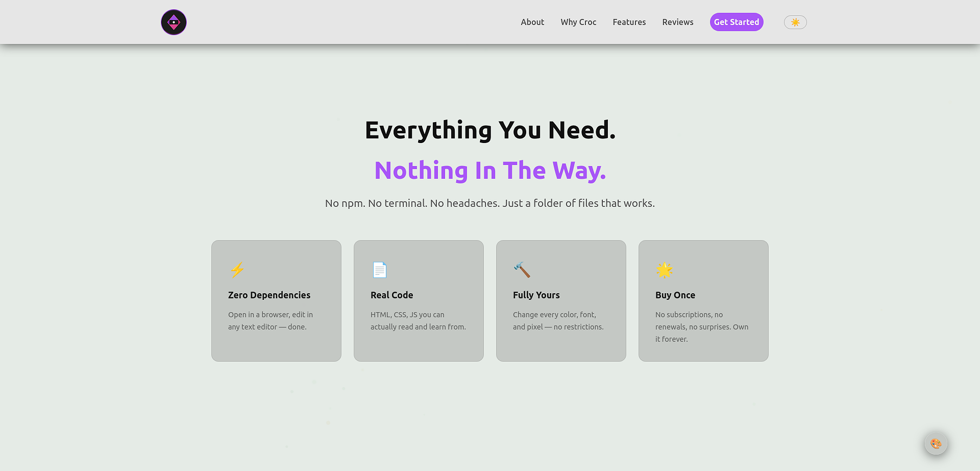Click 'Open in a browser, edit in' description
Screen dimensions: 980x471
[x=271, y=321]
